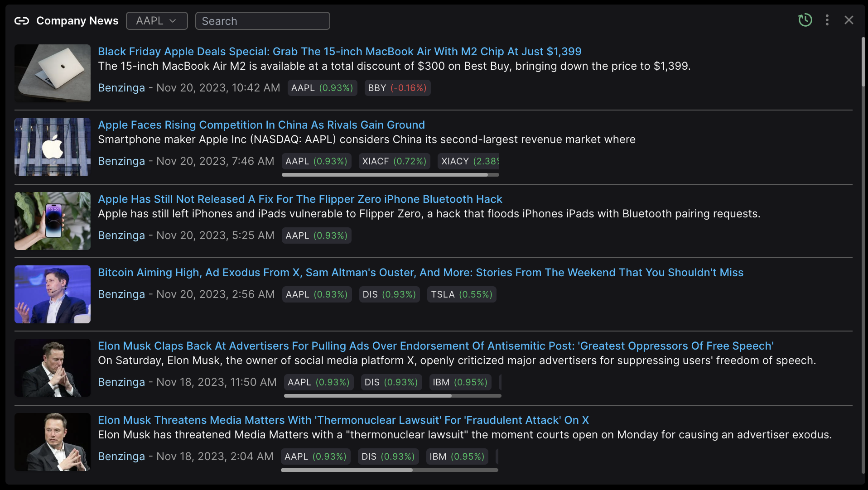This screenshot has height=490, width=868.
Task: Open the AAPL ticker dropdown
Action: click(x=157, y=21)
